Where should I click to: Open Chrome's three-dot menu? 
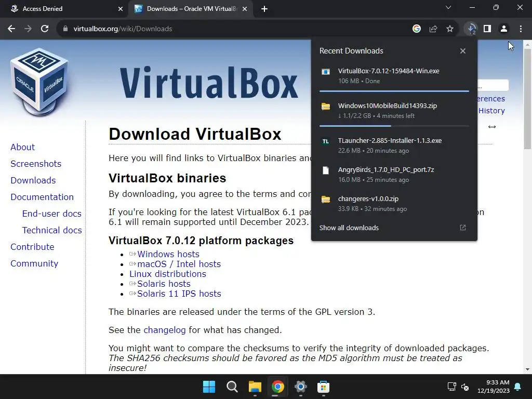521,29
